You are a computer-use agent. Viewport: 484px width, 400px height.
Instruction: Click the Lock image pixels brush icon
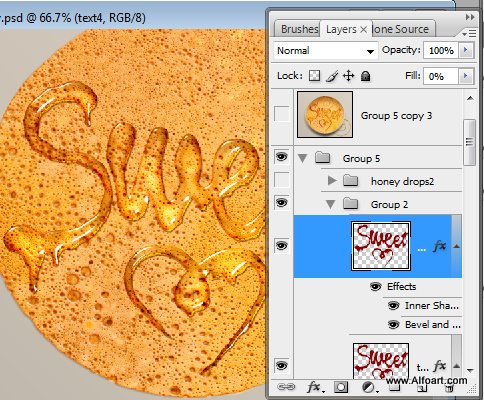click(332, 76)
